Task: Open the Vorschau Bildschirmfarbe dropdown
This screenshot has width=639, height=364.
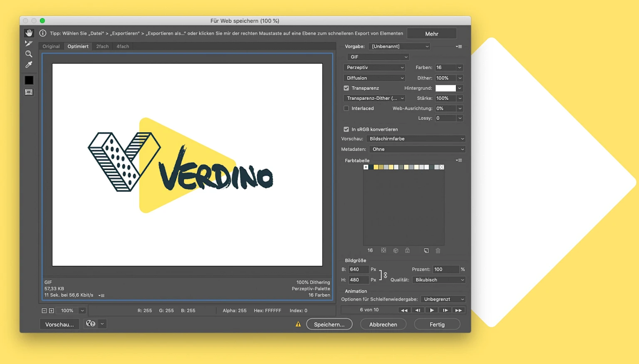Action: click(x=417, y=139)
